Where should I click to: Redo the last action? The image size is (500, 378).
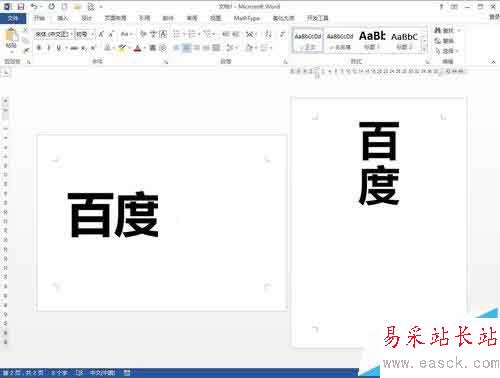click(x=51, y=6)
